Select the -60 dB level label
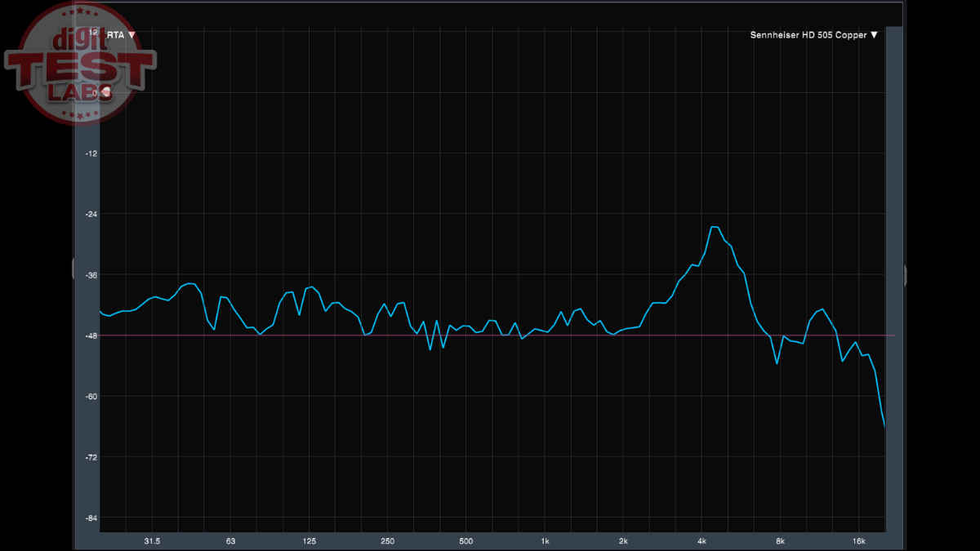Image resolution: width=980 pixels, height=551 pixels. [x=91, y=397]
